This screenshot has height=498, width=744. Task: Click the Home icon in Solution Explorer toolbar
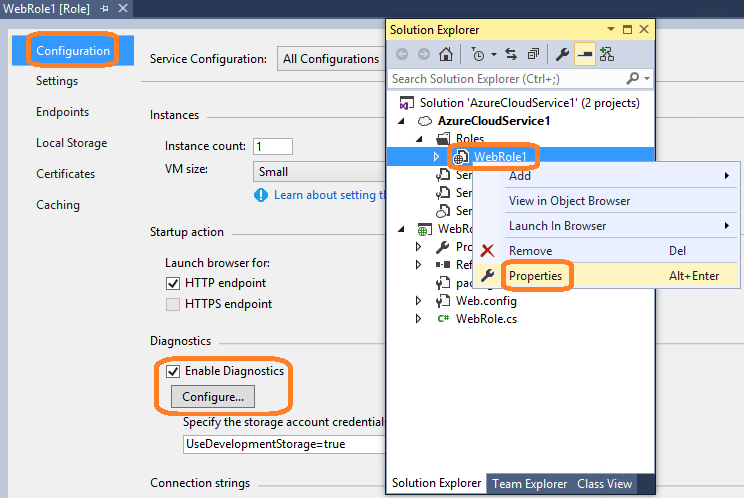point(446,54)
